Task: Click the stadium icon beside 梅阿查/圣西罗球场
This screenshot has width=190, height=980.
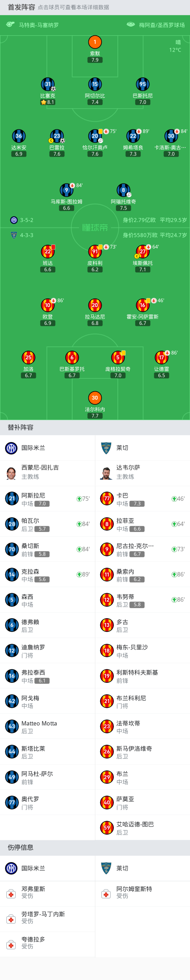Action: point(131,24)
